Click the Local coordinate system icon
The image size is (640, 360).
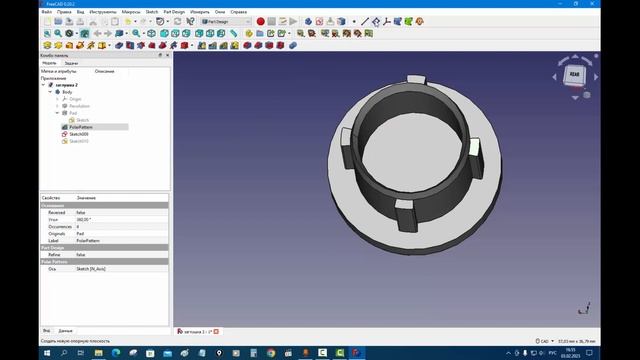(387, 22)
